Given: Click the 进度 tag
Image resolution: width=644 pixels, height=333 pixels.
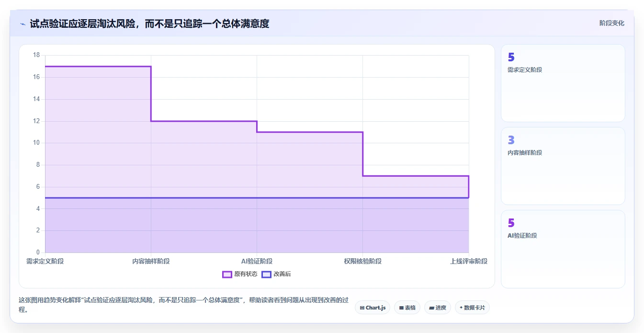Looking at the screenshot, I should tap(438, 308).
